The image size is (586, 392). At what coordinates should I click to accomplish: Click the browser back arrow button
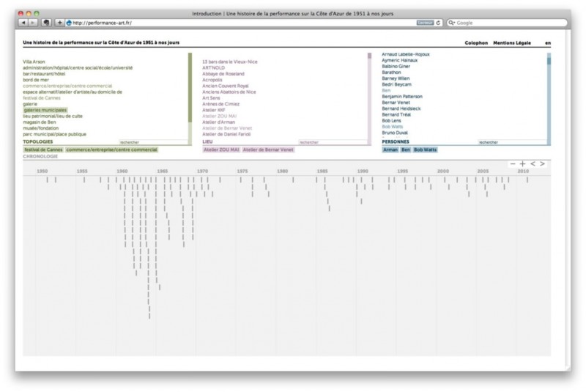pyautogui.click(x=22, y=23)
